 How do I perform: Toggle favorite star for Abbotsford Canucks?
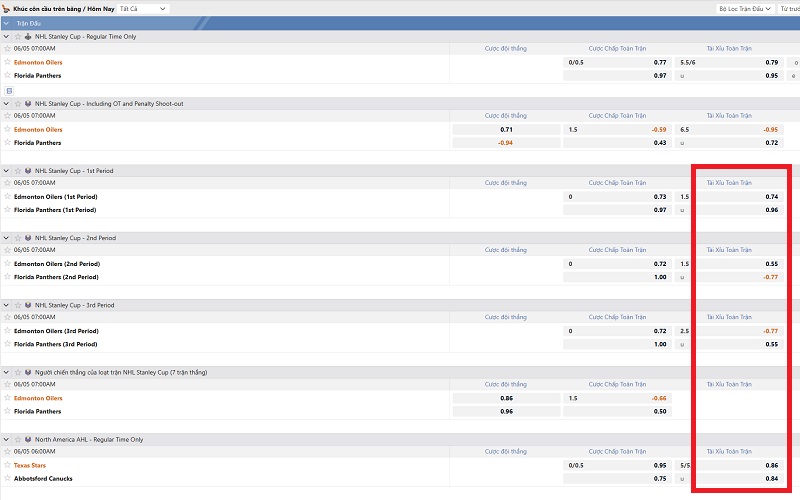point(8,478)
